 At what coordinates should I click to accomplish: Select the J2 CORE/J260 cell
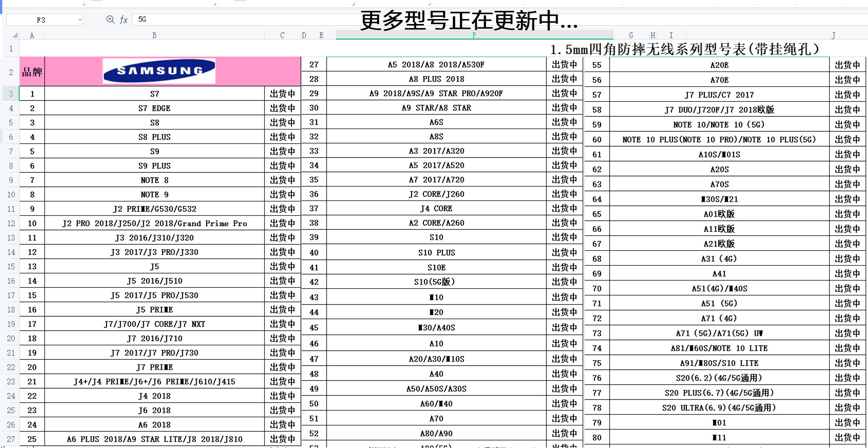[x=436, y=194]
